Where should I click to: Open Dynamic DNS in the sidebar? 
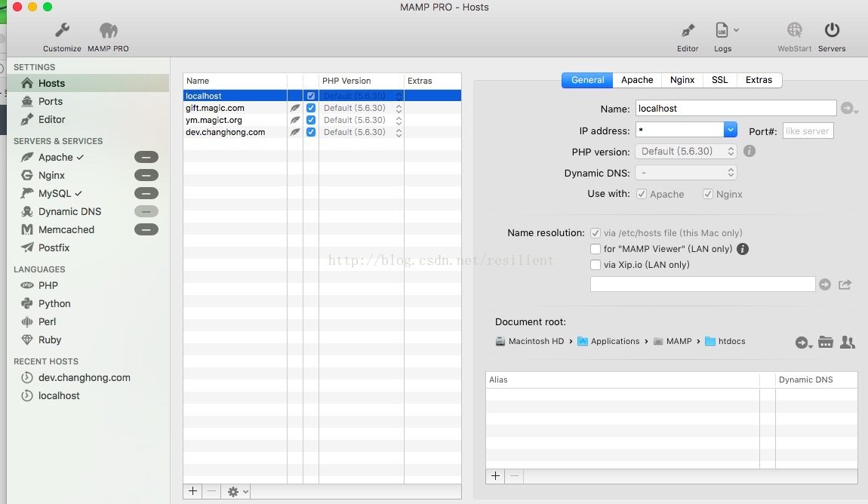click(x=69, y=211)
